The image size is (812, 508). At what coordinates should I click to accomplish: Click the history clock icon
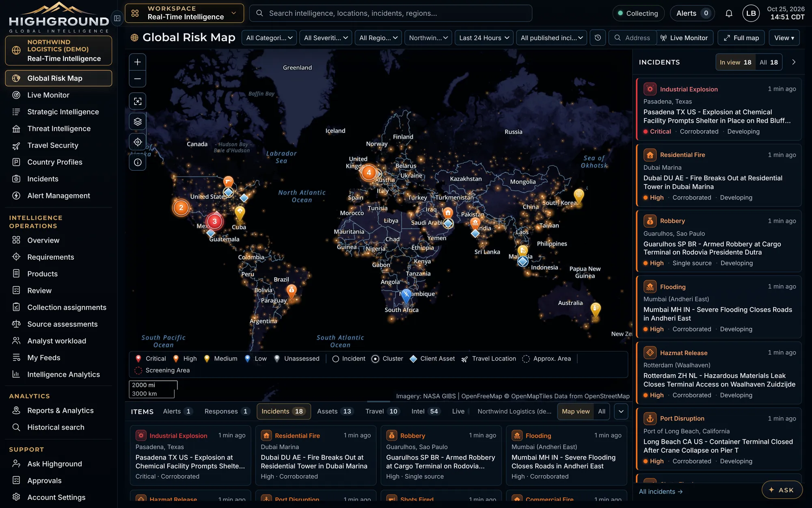(x=598, y=38)
